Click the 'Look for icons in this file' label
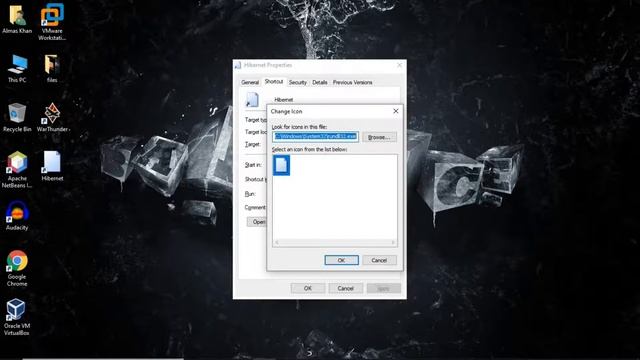This screenshot has height=360, width=640. pyautogui.click(x=299, y=127)
